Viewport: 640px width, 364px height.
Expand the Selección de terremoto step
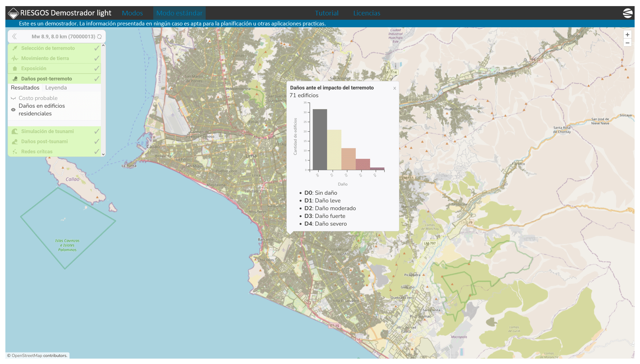point(48,48)
